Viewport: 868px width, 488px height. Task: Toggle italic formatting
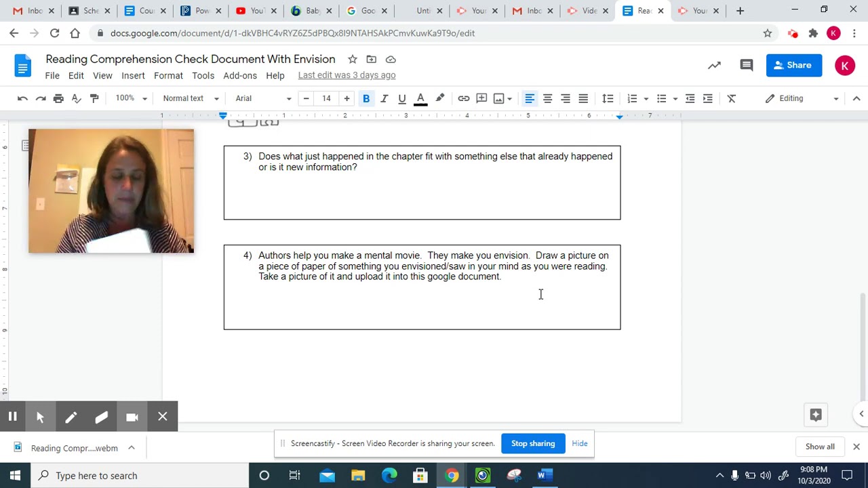tap(384, 98)
